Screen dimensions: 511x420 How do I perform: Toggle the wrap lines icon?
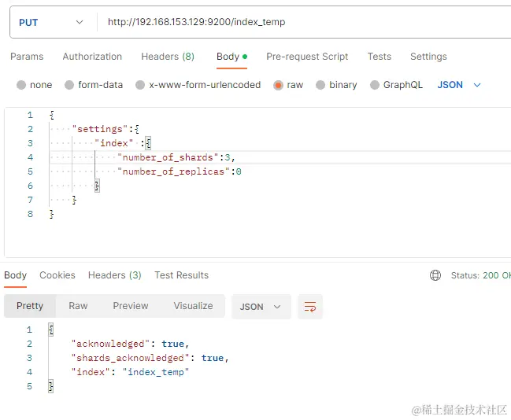click(x=310, y=307)
